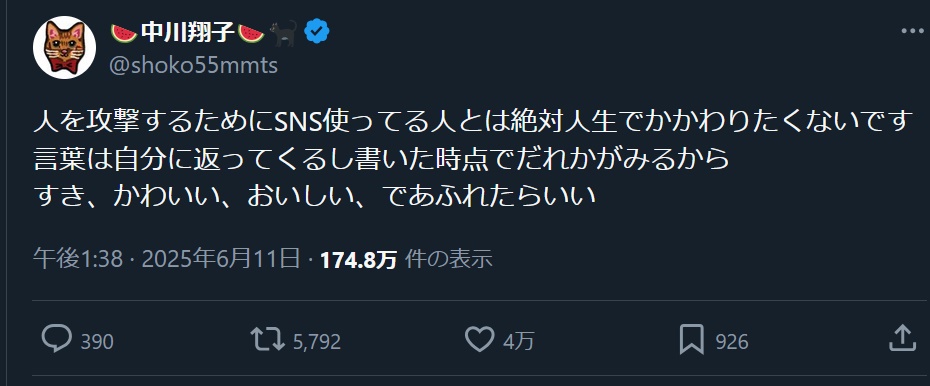Click the share upload icon
The width and height of the screenshot is (930, 386).
[902, 339]
